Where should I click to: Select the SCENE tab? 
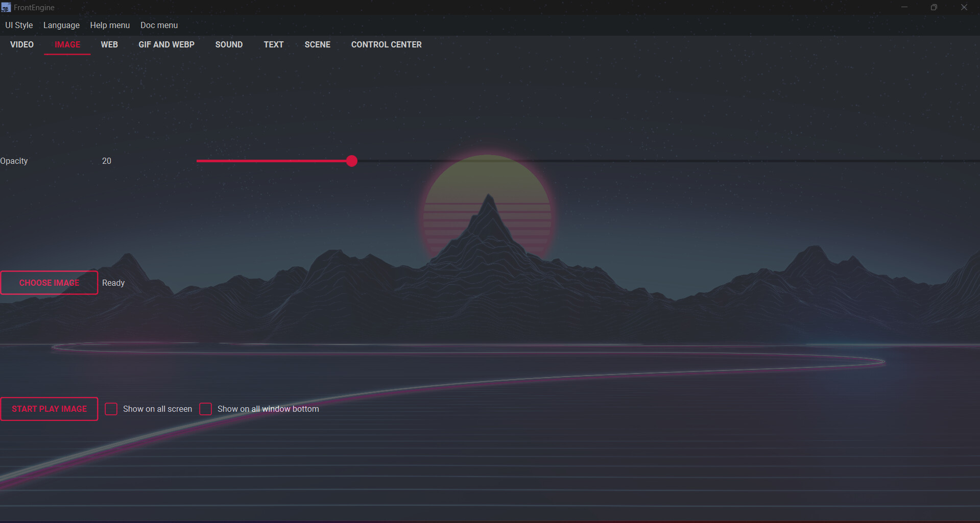[317, 44]
